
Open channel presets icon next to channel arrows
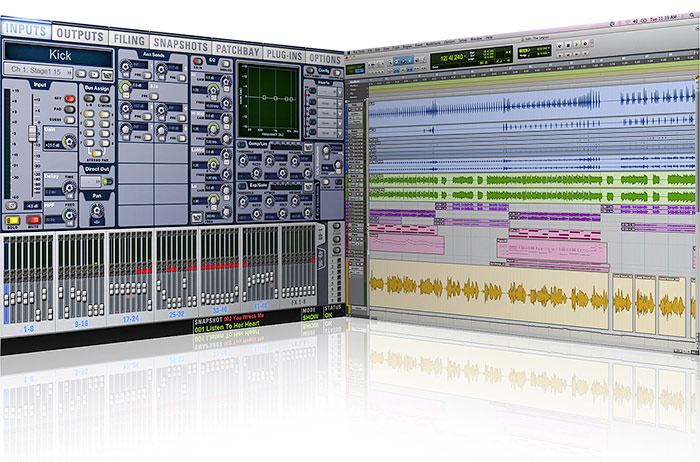tap(107, 75)
